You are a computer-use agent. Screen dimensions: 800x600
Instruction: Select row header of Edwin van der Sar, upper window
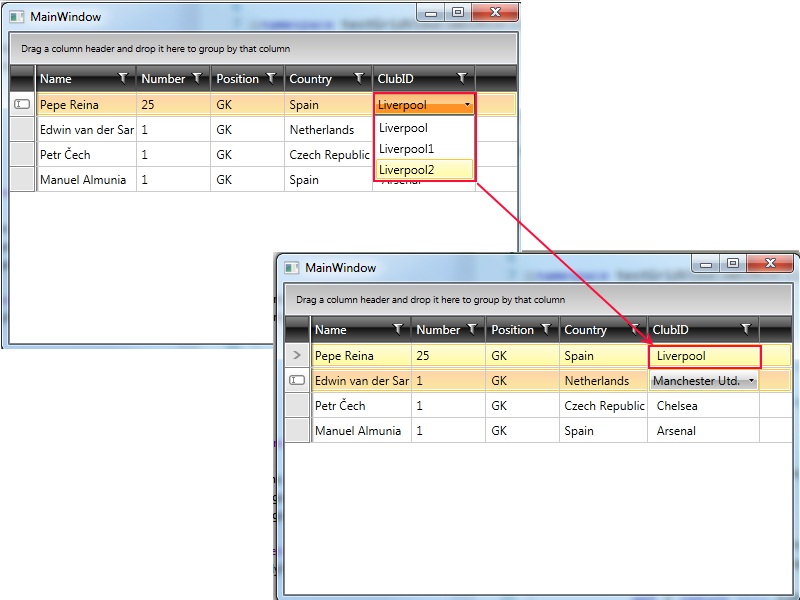click(22, 130)
